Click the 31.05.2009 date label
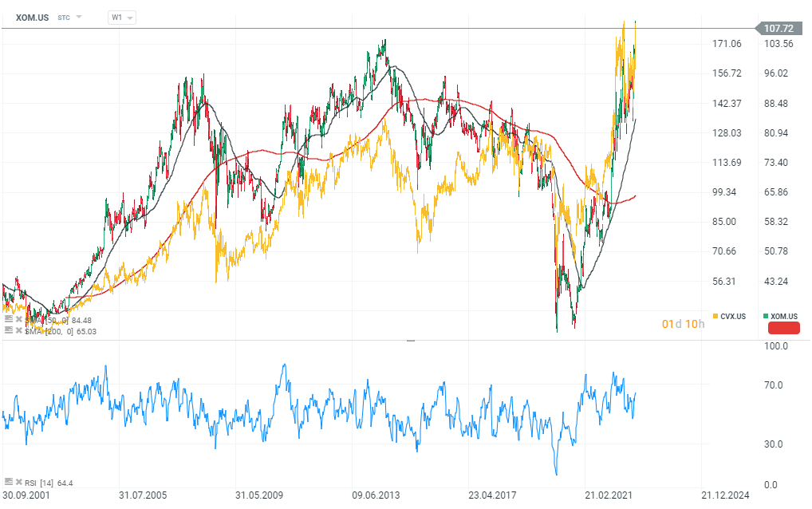This screenshot has height=509, width=812. coord(259,495)
